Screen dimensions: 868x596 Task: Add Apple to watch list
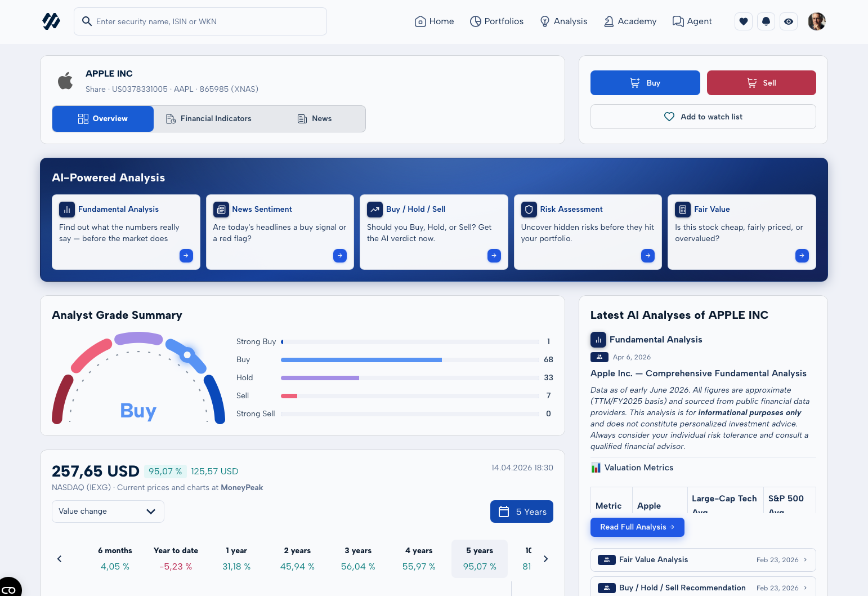703,117
